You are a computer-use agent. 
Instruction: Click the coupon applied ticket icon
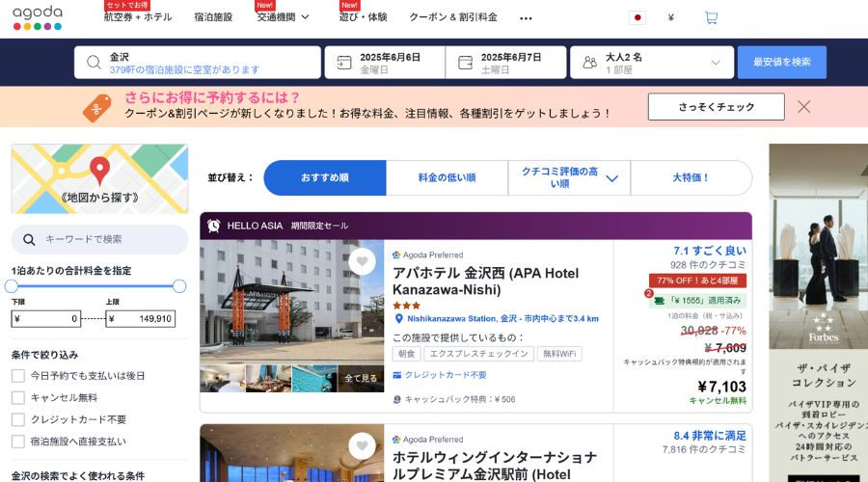(x=660, y=301)
